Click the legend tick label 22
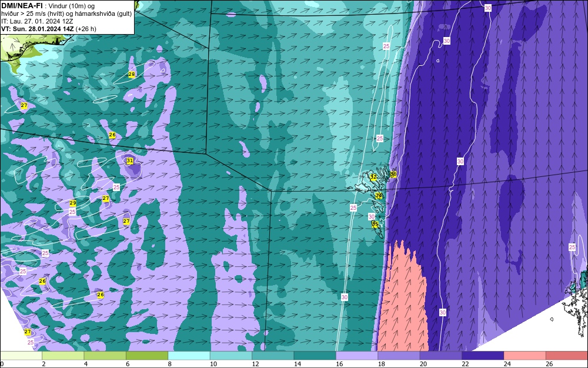Image resolution: width=588 pixels, height=368 pixels. [465, 364]
